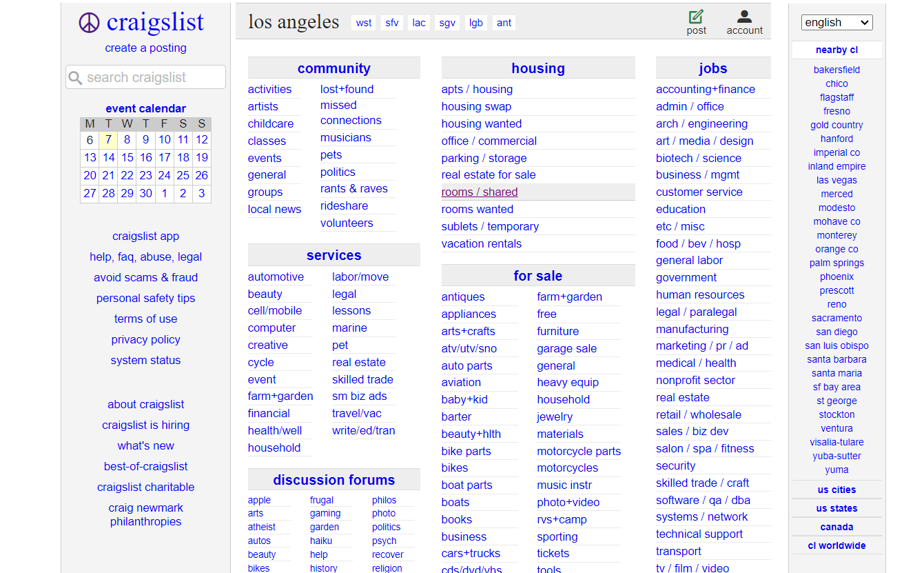Open the write/ed/tran services link
This screenshot has height=573, width=924.
[x=364, y=430]
